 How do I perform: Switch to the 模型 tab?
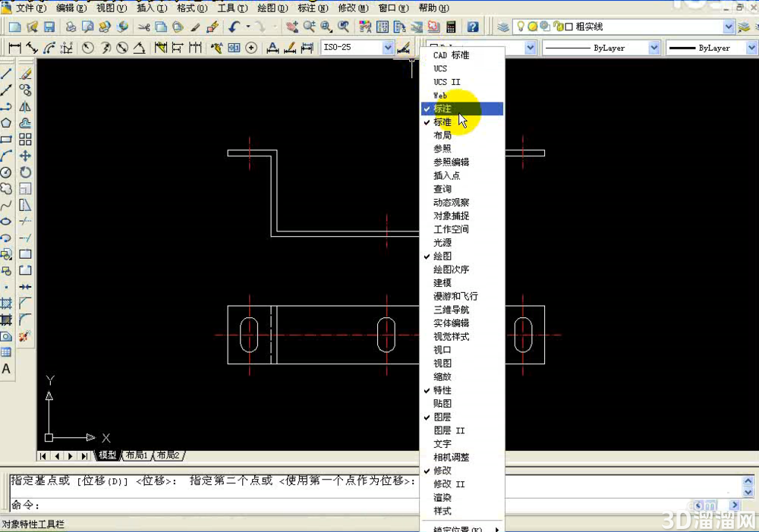107,455
